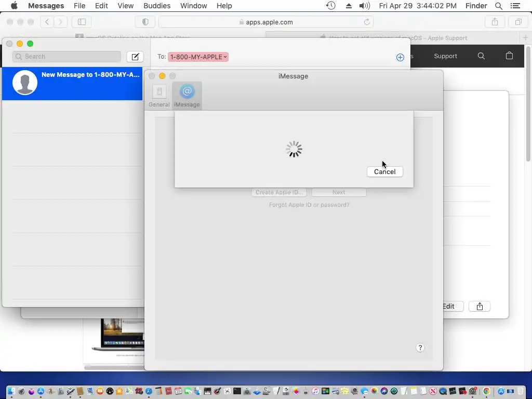
Task: Click Safari toolbar share icon
Action: [495, 22]
